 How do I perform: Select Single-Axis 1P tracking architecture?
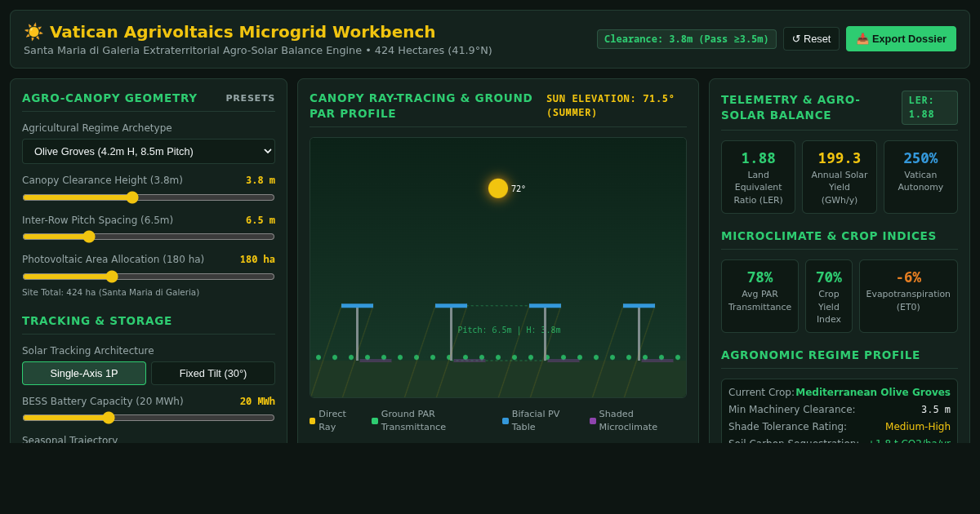point(84,373)
